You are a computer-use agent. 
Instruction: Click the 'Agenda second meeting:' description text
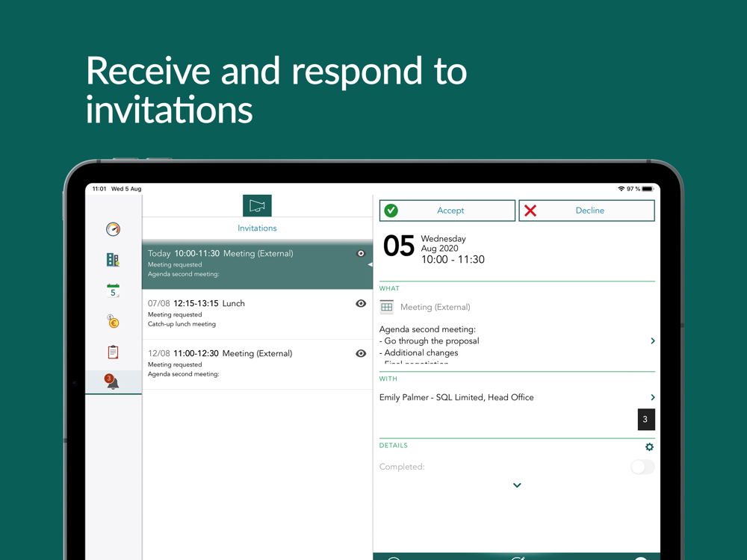[x=427, y=329]
